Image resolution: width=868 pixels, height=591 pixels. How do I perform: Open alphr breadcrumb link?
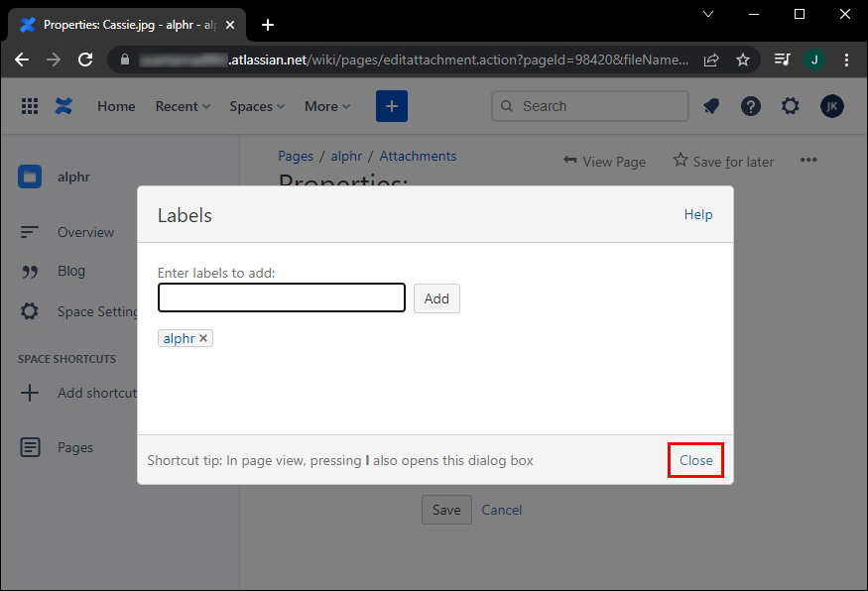coord(346,156)
